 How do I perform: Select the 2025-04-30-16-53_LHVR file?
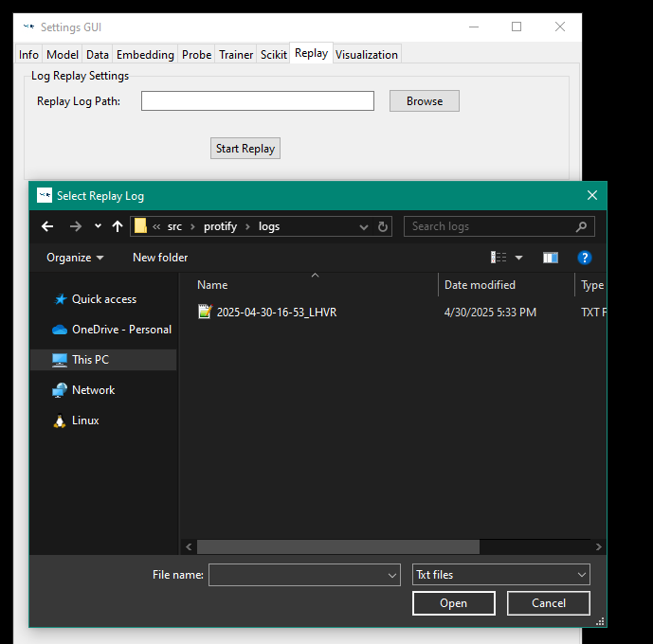pyautogui.click(x=276, y=312)
